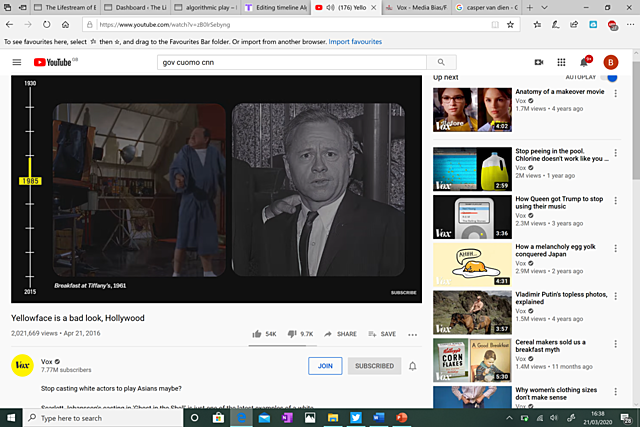The height and width of the screenshot is (427, 640).
Task: Switch to the Editing timeline tab
Action: pyautogui.click(x=276, y=7)
